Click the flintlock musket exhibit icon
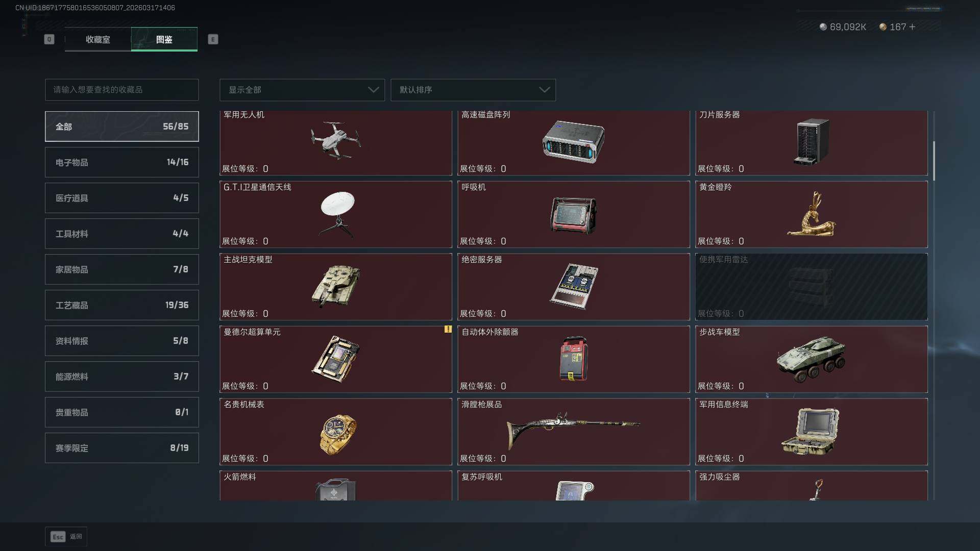 pos(573,430)
